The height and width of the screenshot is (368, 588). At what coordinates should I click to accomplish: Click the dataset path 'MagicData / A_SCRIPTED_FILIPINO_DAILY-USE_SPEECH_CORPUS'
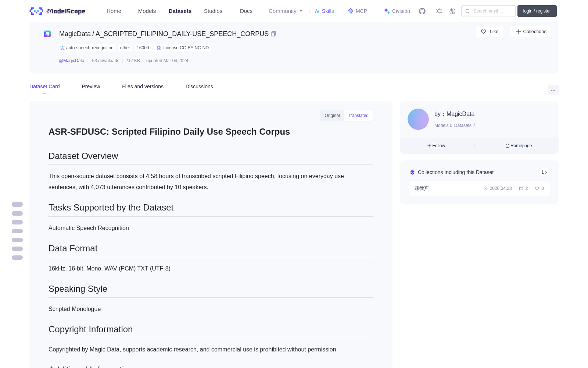(x=164, y=34)
